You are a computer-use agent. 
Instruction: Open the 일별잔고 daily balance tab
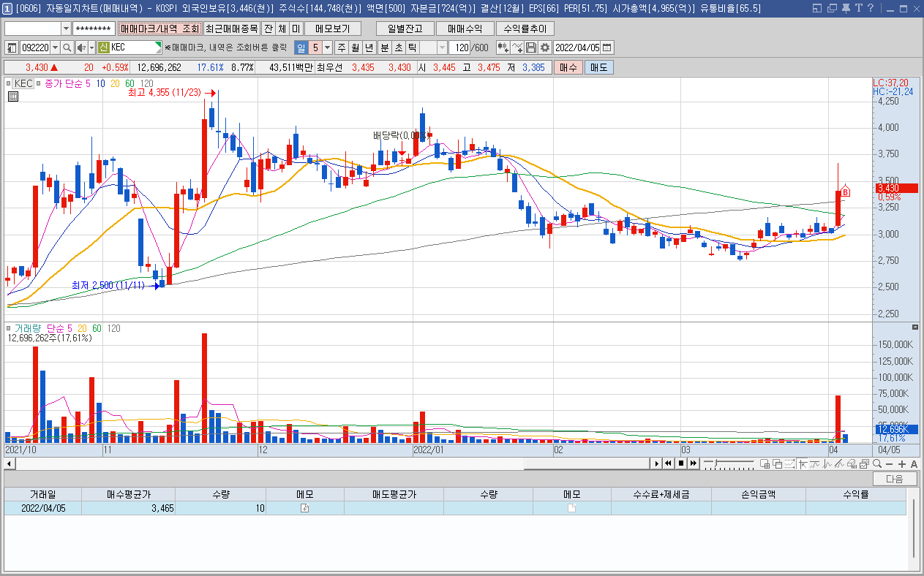point(405,29)
